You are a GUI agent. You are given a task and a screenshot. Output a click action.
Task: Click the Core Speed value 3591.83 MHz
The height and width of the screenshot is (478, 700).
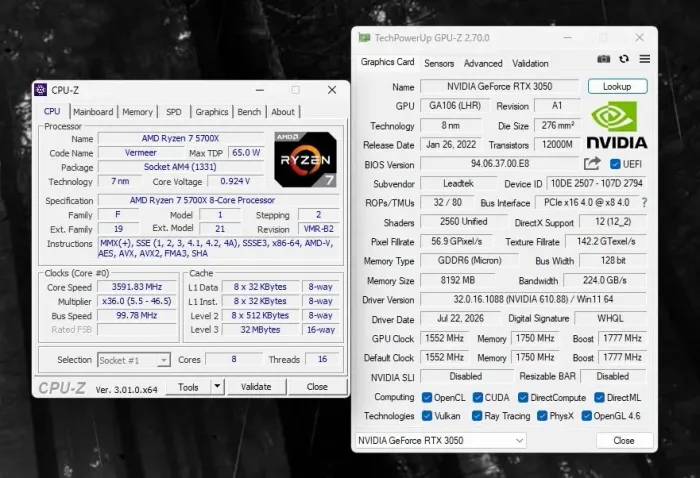pyautogui.click(x=137, y=287)
